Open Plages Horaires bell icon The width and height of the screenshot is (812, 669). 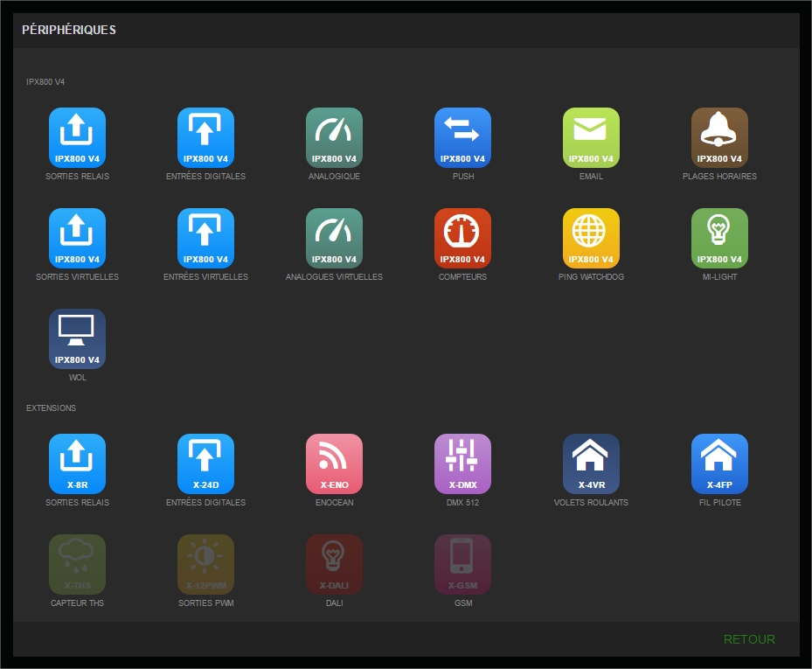[719, 137]
